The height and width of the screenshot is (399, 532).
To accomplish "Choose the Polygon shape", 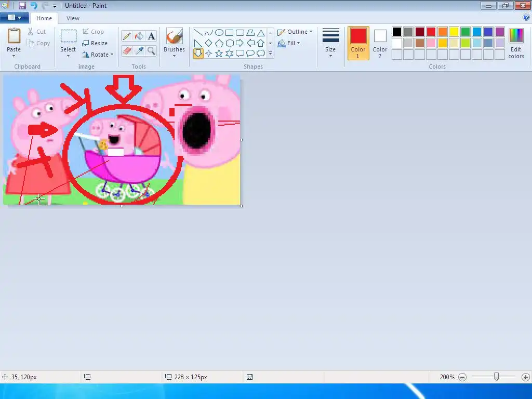I will point(250,33).
